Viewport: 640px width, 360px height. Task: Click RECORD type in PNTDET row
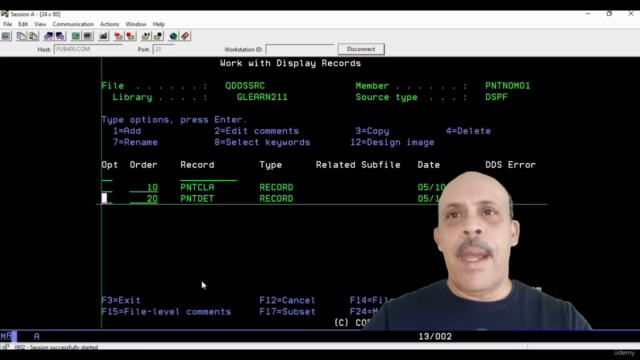(x=276, y=199)
